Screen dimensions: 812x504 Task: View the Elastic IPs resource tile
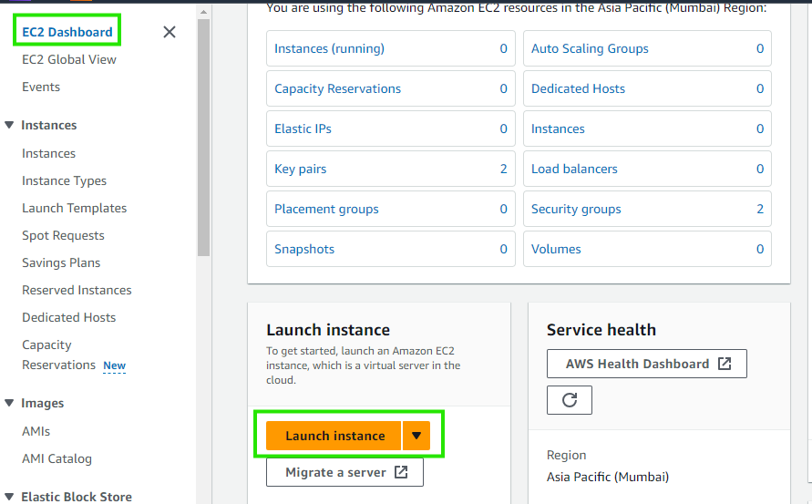(391, 129)
